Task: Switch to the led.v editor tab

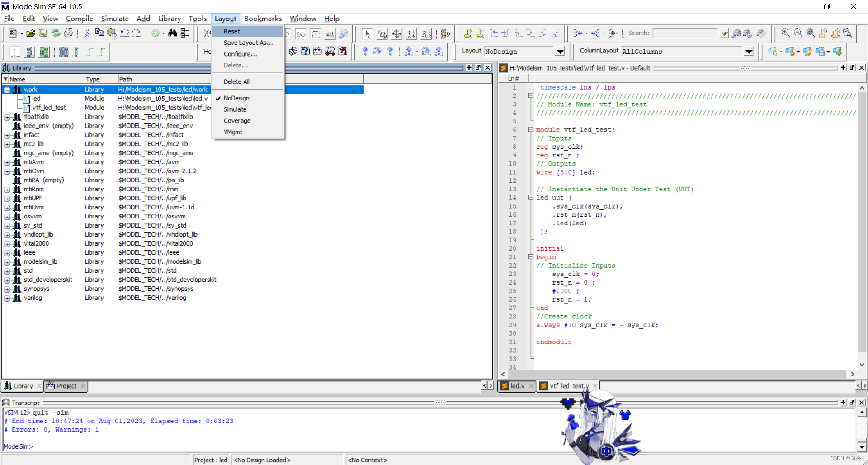Action: (x=517, y=386)
